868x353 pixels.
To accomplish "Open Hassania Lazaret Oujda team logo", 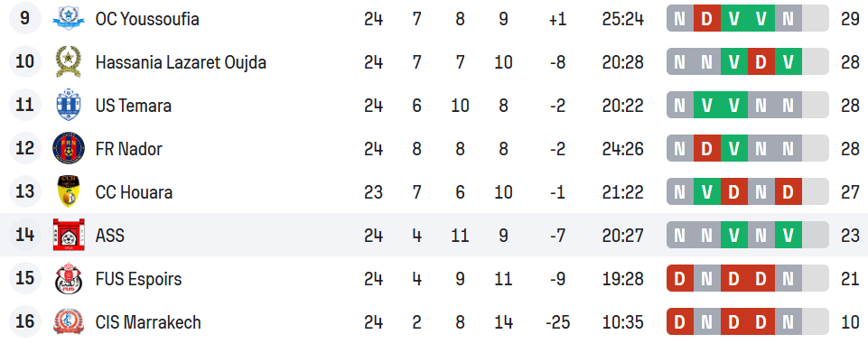I will tap(69, 62).
